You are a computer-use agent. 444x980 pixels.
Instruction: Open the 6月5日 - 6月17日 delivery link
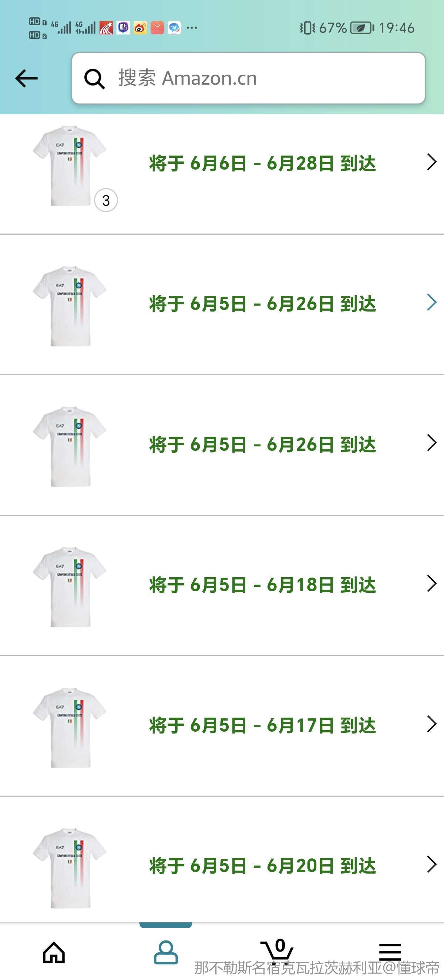pyautogui.click(x=262, y=725)
